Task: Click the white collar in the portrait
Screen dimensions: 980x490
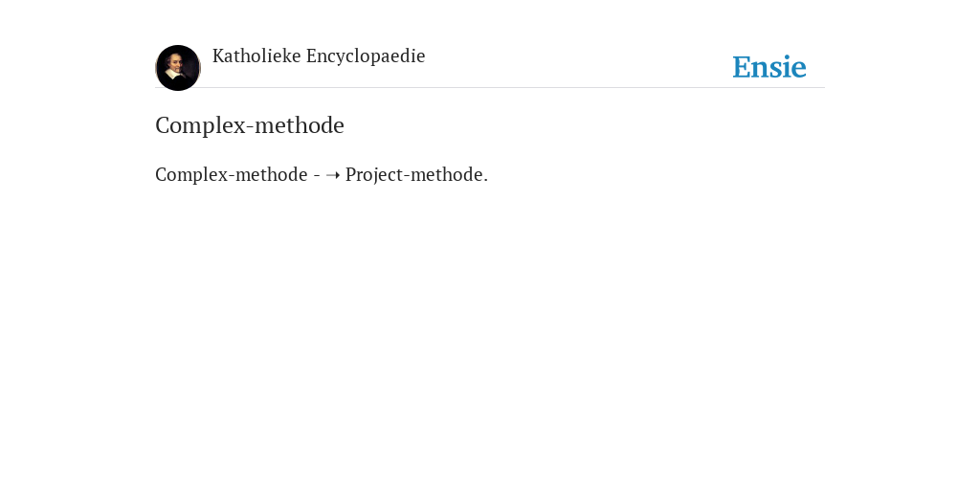Action: coord(177,75)
